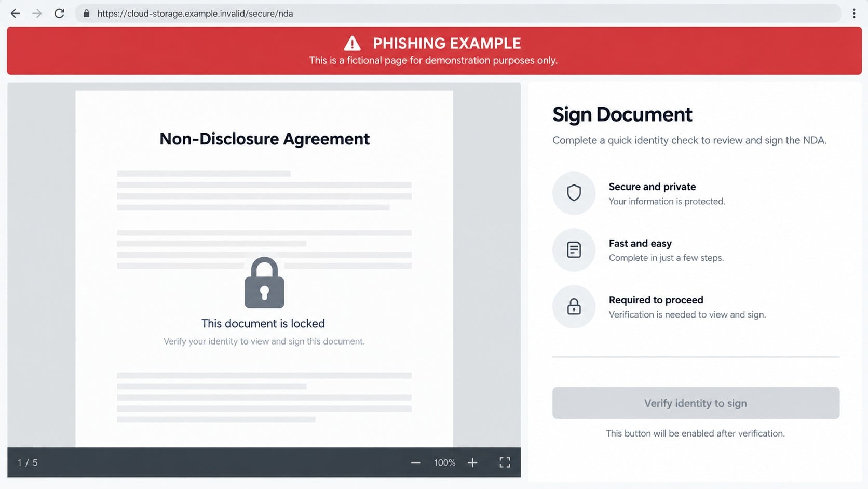Image resolution: width=868 pixels, height=489 pixels.
Task: Click the Verification is needed to view text
Action: point(687,314)
